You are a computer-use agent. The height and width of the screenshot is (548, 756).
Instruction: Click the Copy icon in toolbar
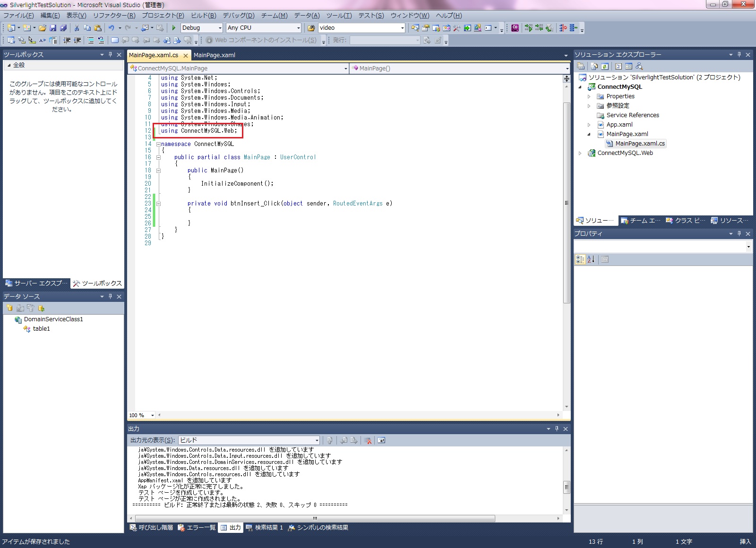(x=87, y=28)
